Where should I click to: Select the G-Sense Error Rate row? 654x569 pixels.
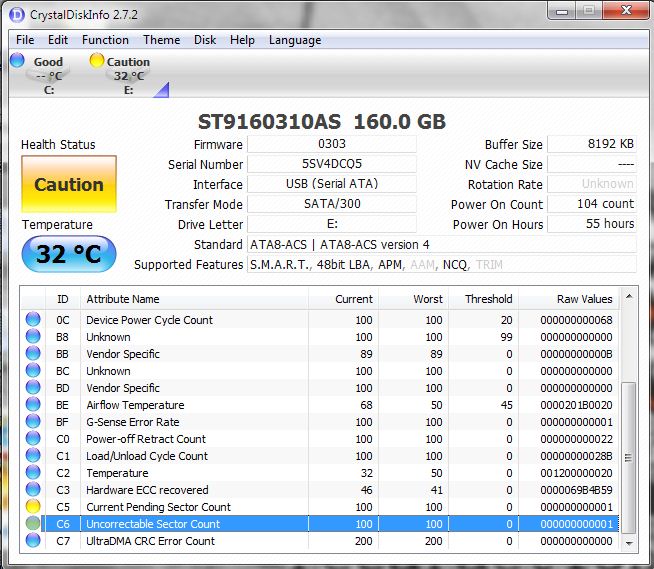click(x=320, y=422)
